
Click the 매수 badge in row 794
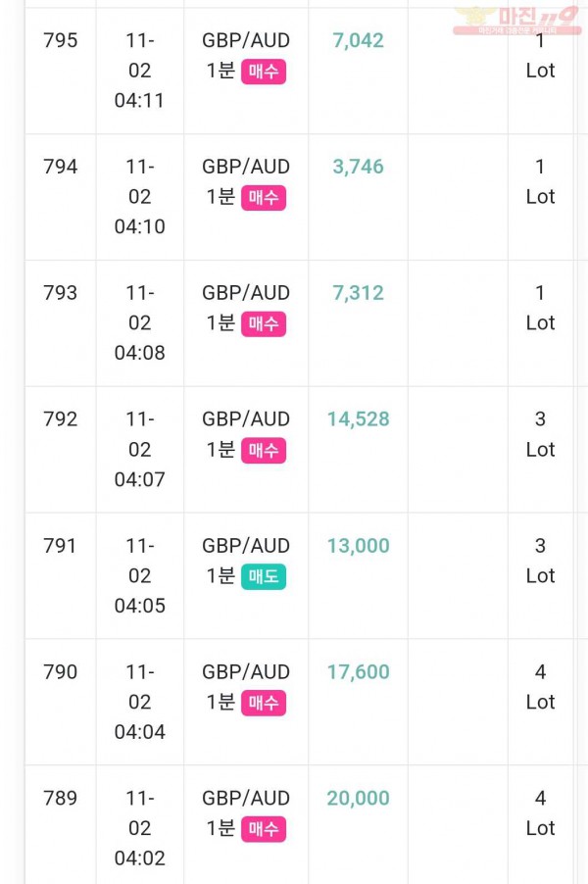click(264, 198)
